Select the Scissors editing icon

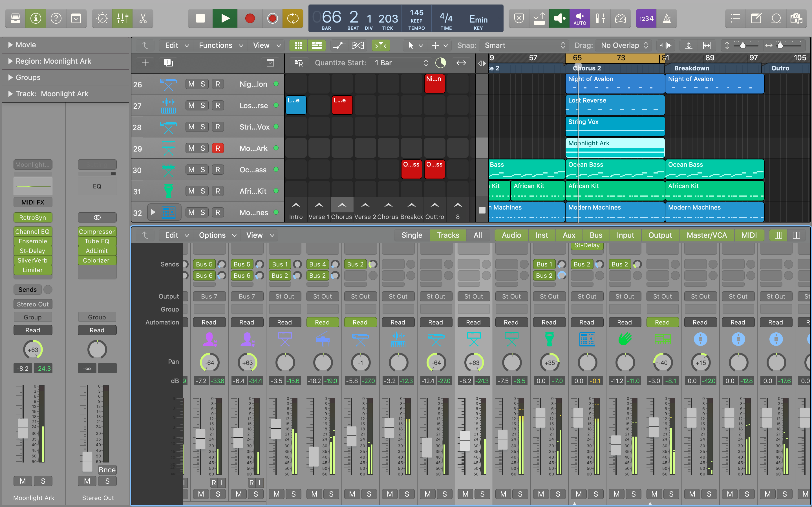click(x=143, y=18)
